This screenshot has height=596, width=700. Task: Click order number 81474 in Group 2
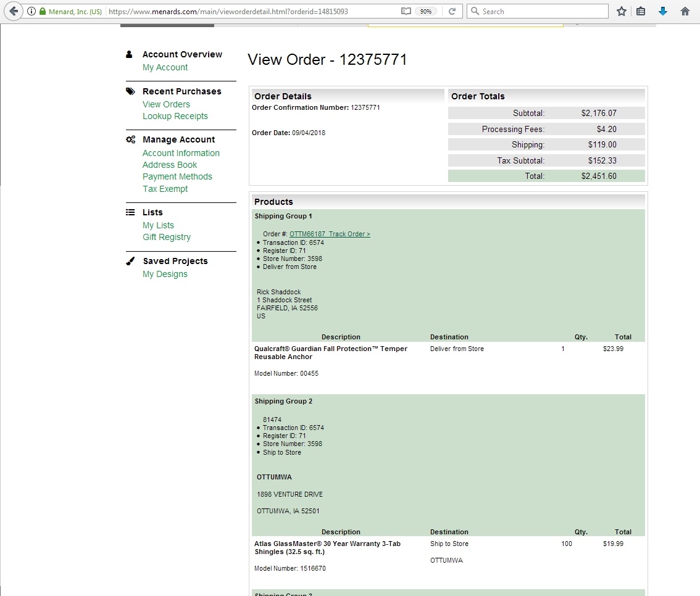pos(272,420)
